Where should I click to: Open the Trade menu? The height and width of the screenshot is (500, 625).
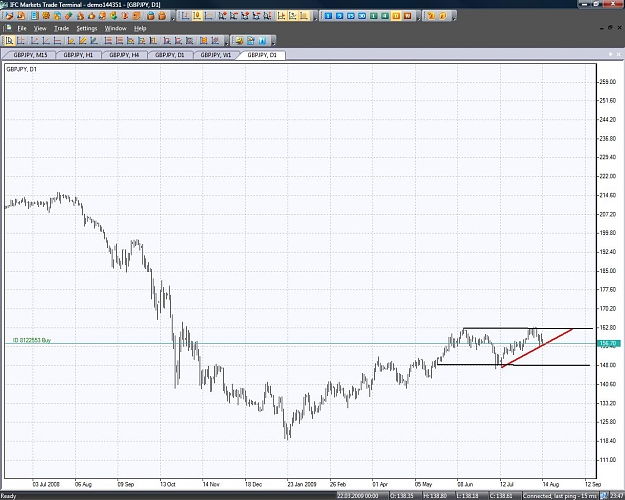[x=61, y=28]
